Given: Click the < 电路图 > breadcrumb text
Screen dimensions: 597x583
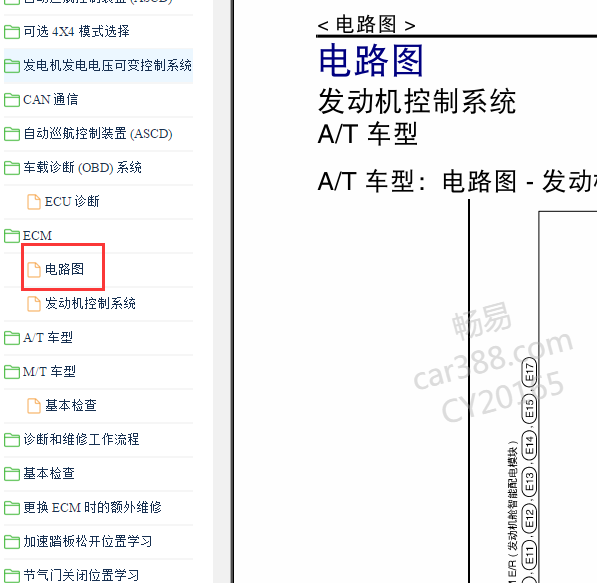Looking at the screenshot, I should point(366,24).
